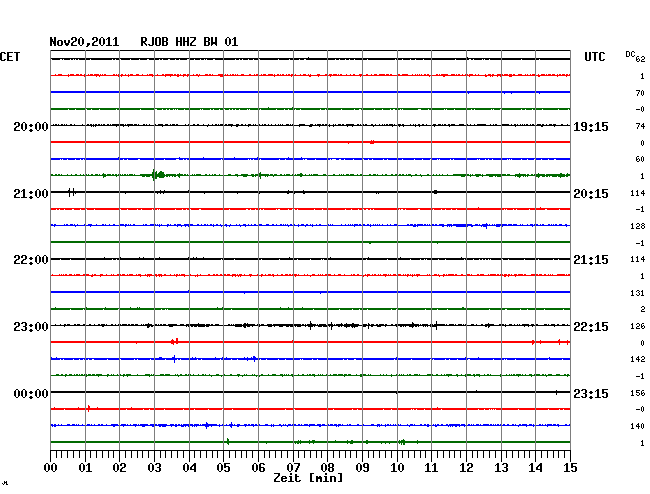
Task: Click the DC value 128
Action: point(638,226)
